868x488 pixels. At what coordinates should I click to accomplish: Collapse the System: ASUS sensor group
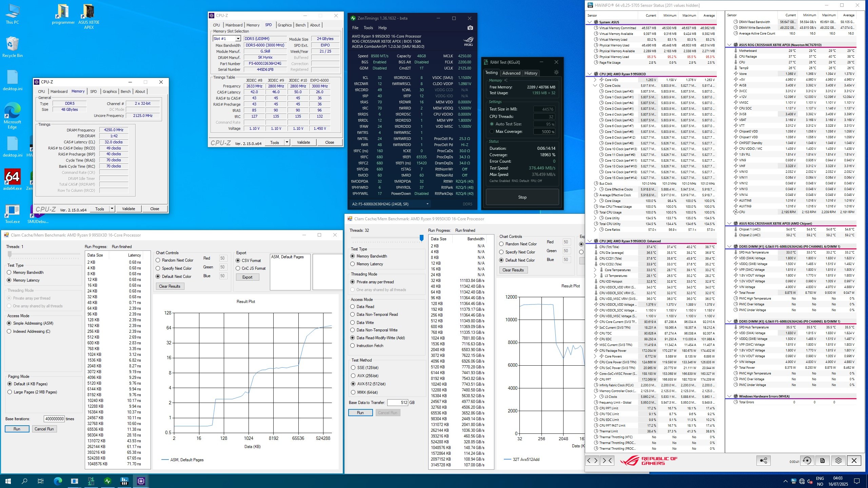pos(590,22)
